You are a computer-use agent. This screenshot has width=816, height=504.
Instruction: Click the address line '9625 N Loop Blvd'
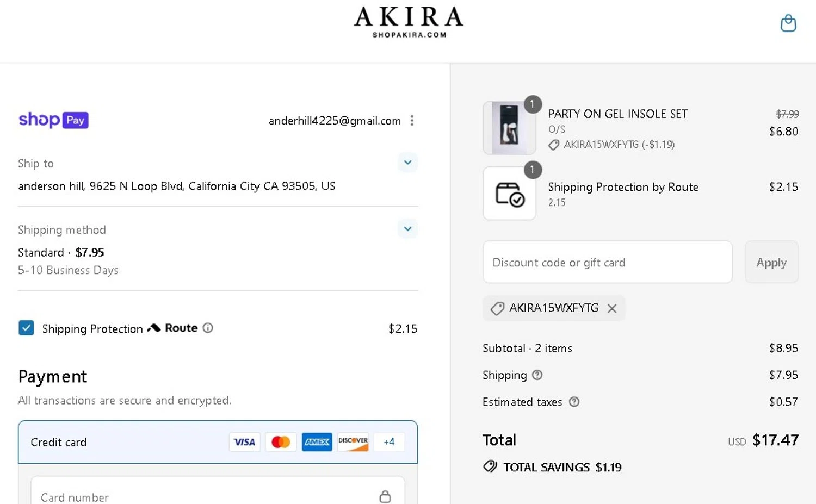click(137, 186)
